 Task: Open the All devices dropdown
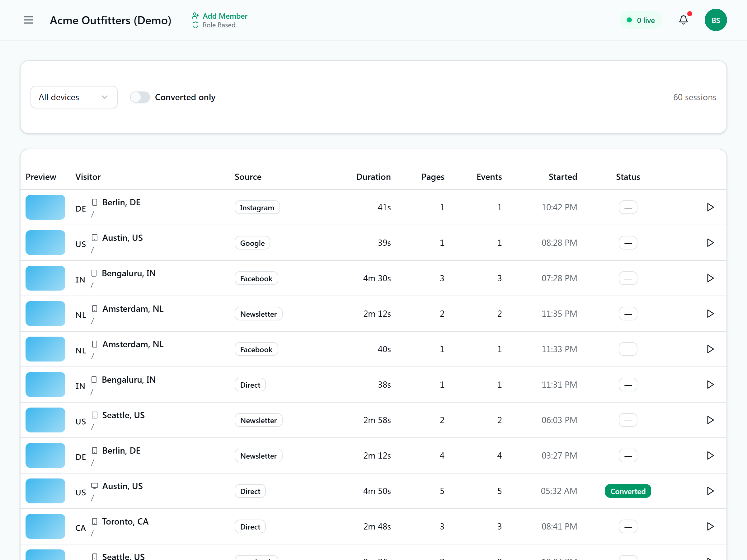74,97
